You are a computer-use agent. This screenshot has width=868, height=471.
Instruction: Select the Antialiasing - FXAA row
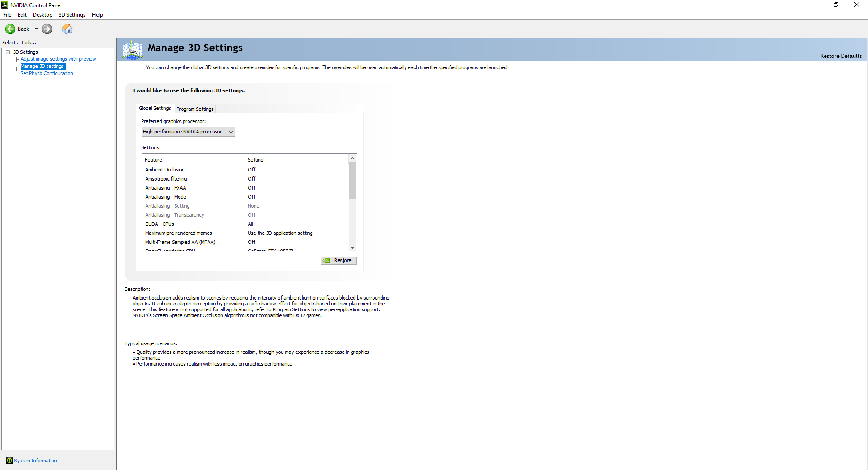coord(245,188)
